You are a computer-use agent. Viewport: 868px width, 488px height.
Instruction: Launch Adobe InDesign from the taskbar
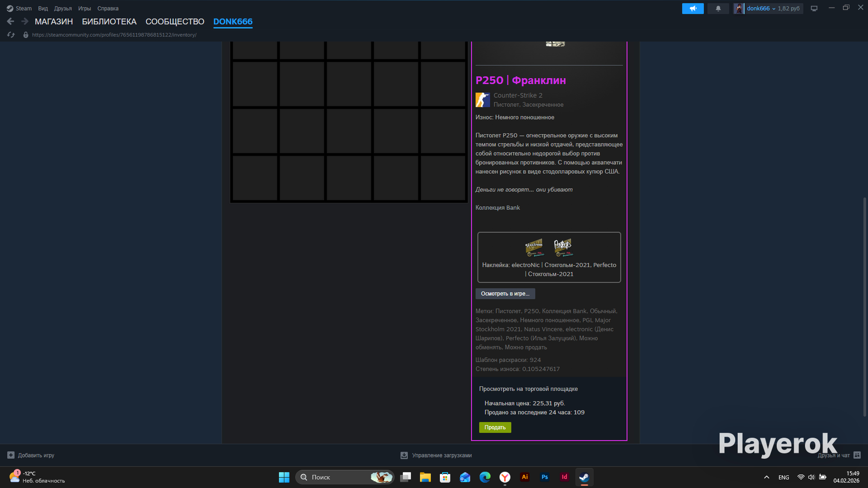click(x=564, y=477)
